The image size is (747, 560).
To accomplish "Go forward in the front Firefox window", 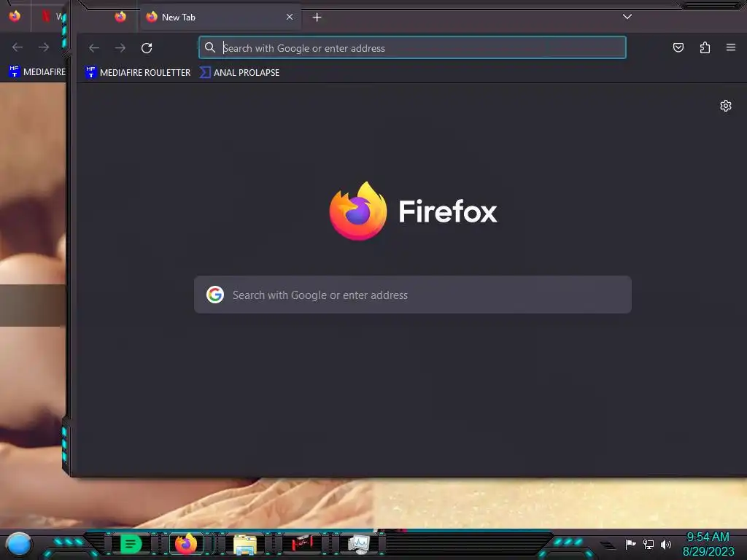I will point(120,47).
